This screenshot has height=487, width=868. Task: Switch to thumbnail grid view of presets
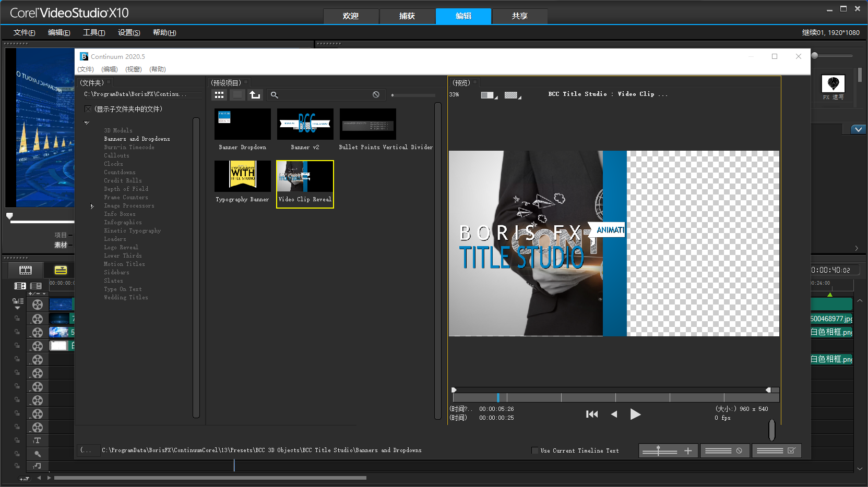click(x=219, y=95)
